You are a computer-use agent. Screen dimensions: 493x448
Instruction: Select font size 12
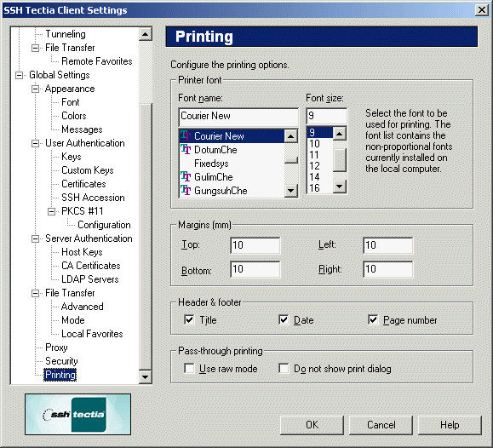(x=320, y=166)
